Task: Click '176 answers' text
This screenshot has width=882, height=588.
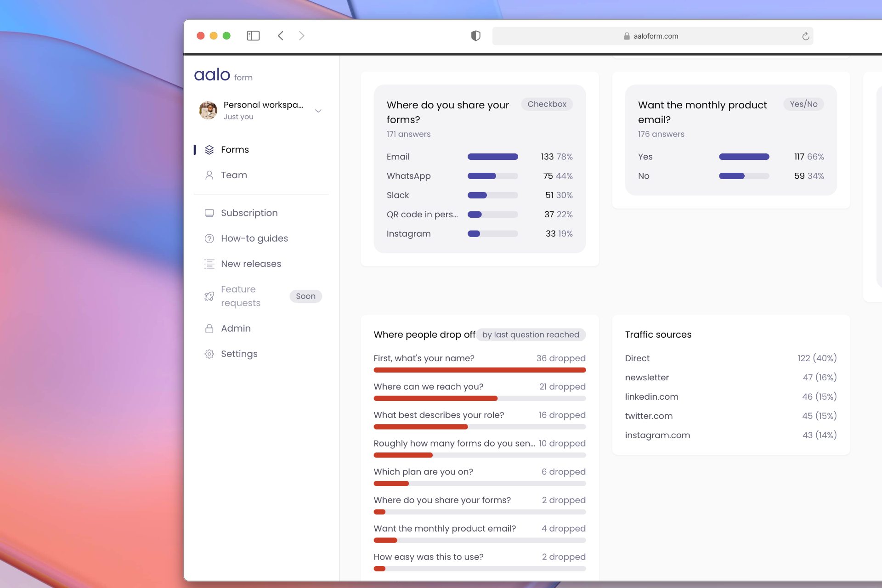Action: tap(661, 134)
